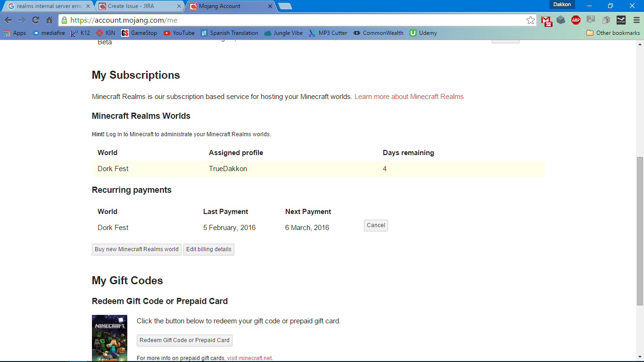Open the Jungle Vibe bookmark
Viewport: 644px width, 362px height.
pos(283,33)
